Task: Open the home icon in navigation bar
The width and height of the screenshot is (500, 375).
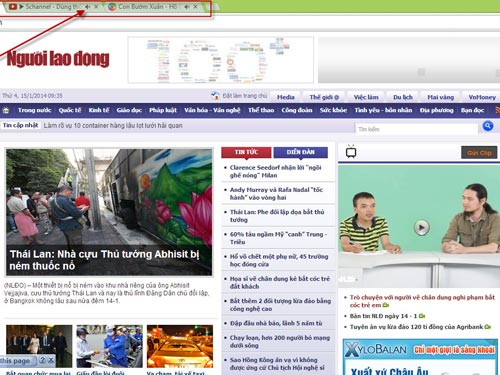Action: pos(6,110)
